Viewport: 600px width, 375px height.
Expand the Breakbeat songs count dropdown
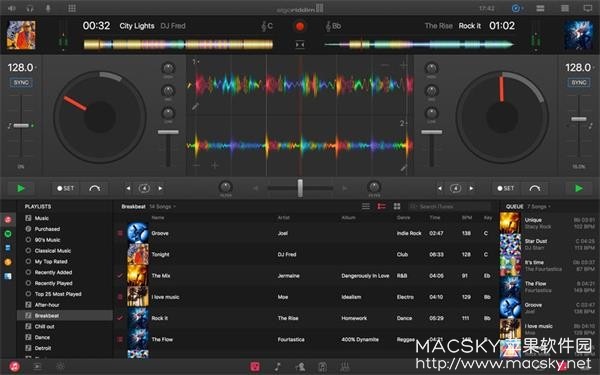click(x=163, y=207)
